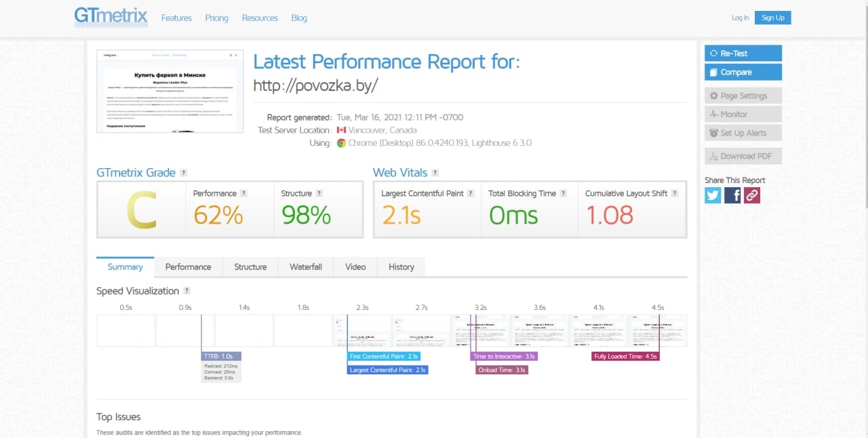Click the Monitor button
Image resolution: width=868 pixels, height=438 pixels.
[743, 114]
